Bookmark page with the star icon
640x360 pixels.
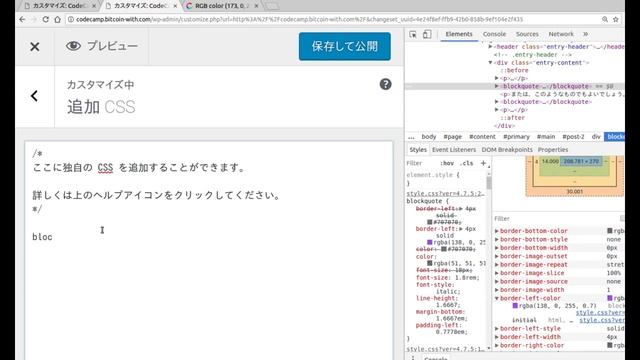616,19
